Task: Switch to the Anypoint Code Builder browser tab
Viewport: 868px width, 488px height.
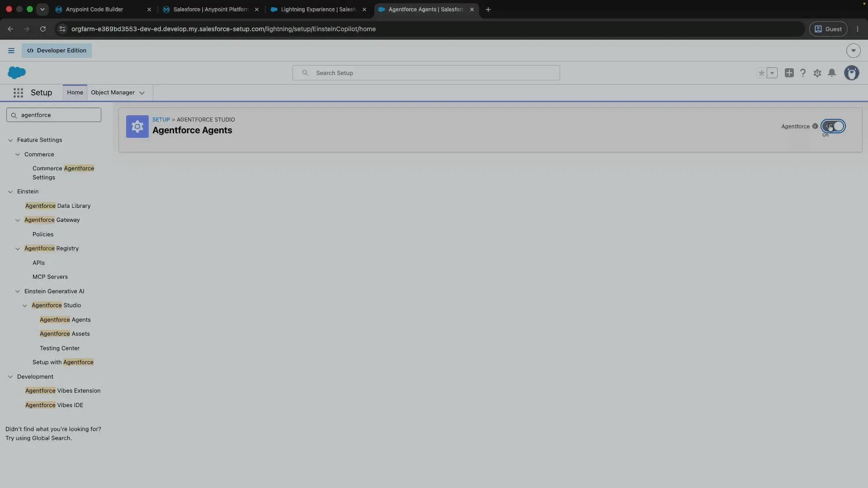Action: click(x=94, y=9)
